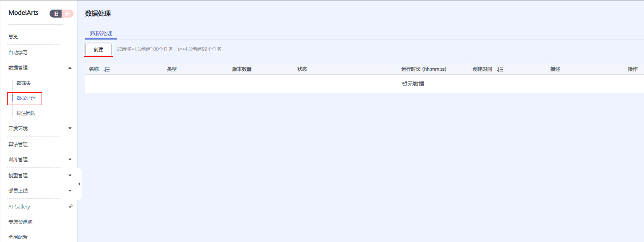Image resolution: width=644 pixels, height=242 pixels.
Task: Collapse the 数据管理 menu arrow
Action: [70, 68]
